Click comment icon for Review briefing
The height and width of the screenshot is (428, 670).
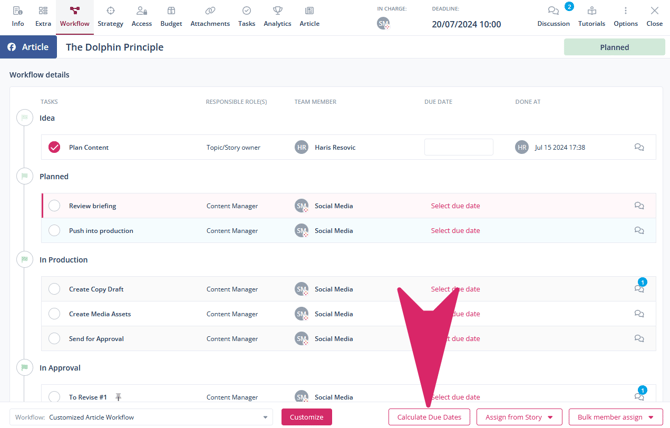(639, 206)
